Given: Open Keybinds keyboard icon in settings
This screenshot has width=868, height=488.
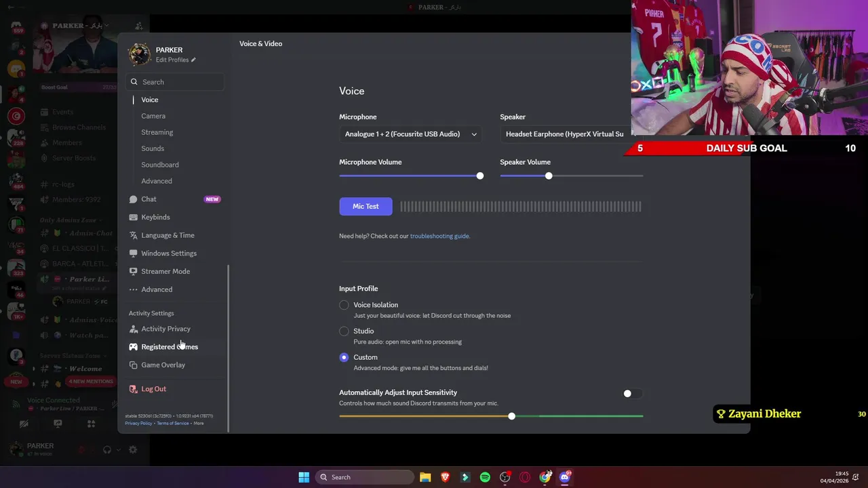Looking at the screenshot, I should tap(134, 217).
